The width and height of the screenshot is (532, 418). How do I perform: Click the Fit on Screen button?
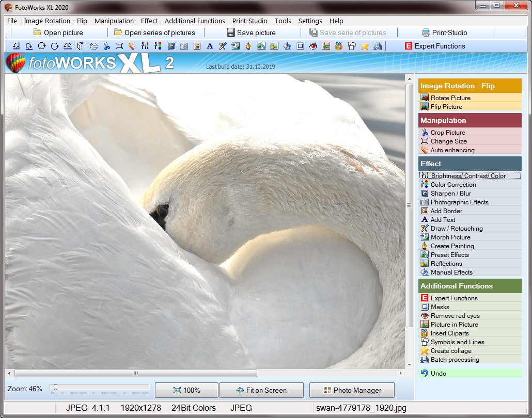(x=261, y=390)
